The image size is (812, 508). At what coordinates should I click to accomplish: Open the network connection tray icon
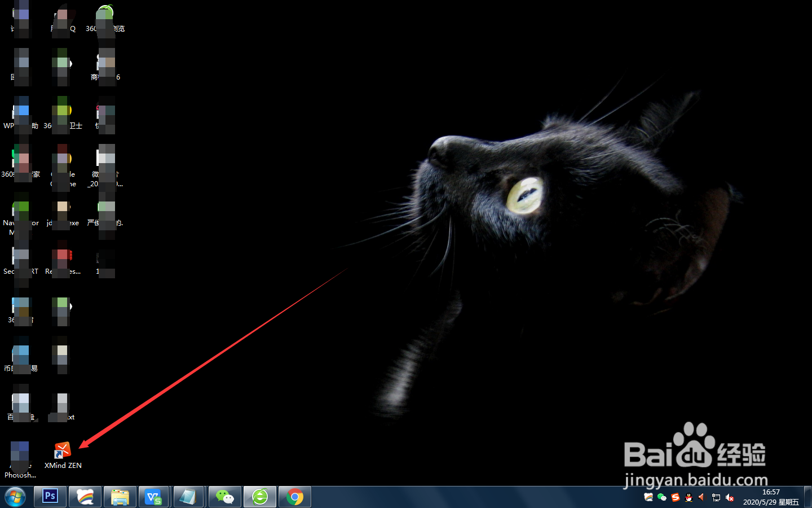point(716,497)
